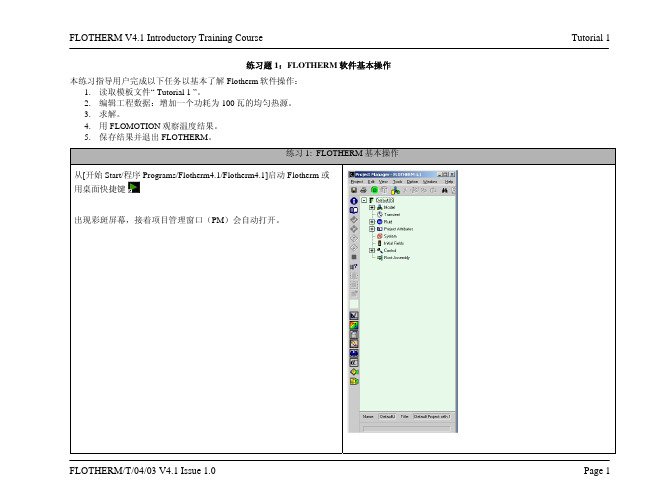
Task: Expand the Control tree node
Action: (372, 250)
